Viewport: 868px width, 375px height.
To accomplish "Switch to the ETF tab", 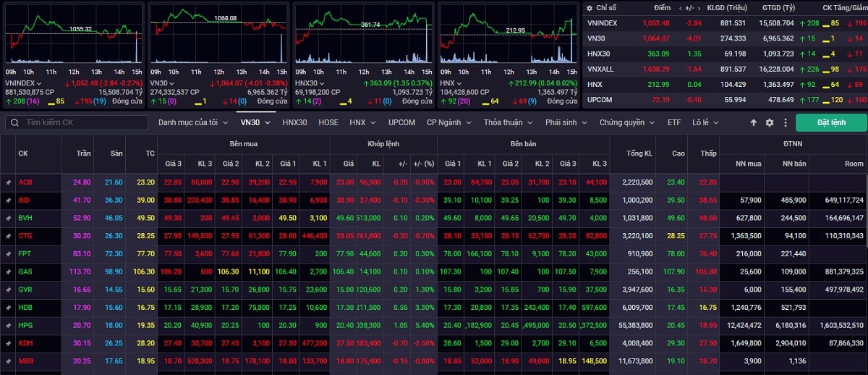I will tap(674, 122).
